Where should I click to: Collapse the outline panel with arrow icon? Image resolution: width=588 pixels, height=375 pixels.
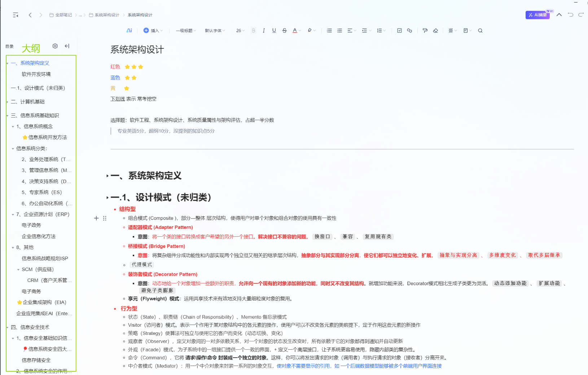pyautogui.click(x=67, y=46)
